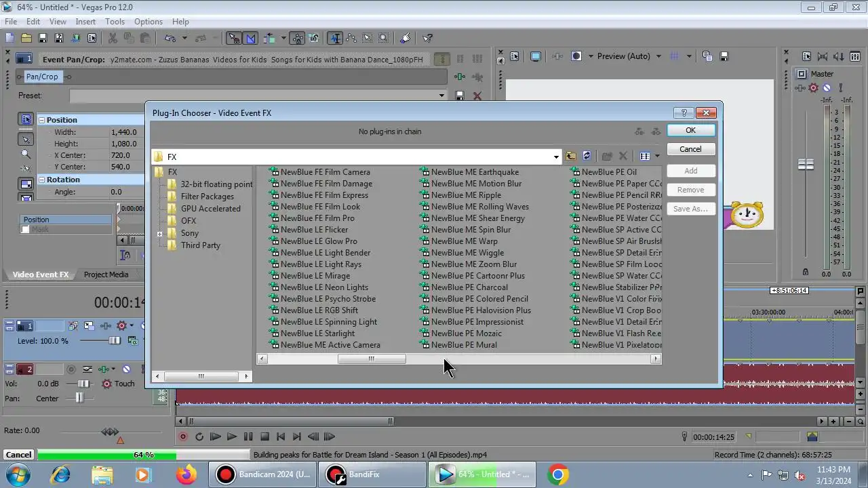868x488 pixels.
Task: Click Cancel in Plug-In Chooser dialog
Action: (x=690, y=149)
